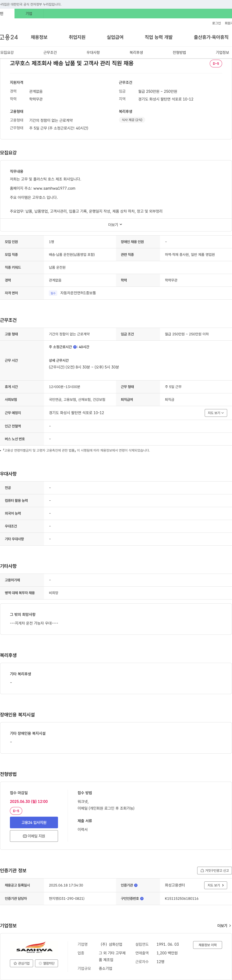Click 하역·적재 종사원, 일반 제품 영업원 cell
Viewport: 232px width, 980px height.
pyautogui.click(x=190, y=254)
